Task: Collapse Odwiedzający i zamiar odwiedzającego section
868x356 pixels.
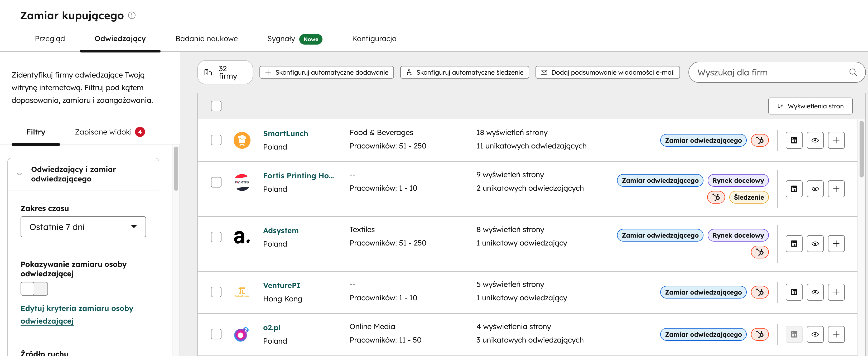Action: (20, 174)
